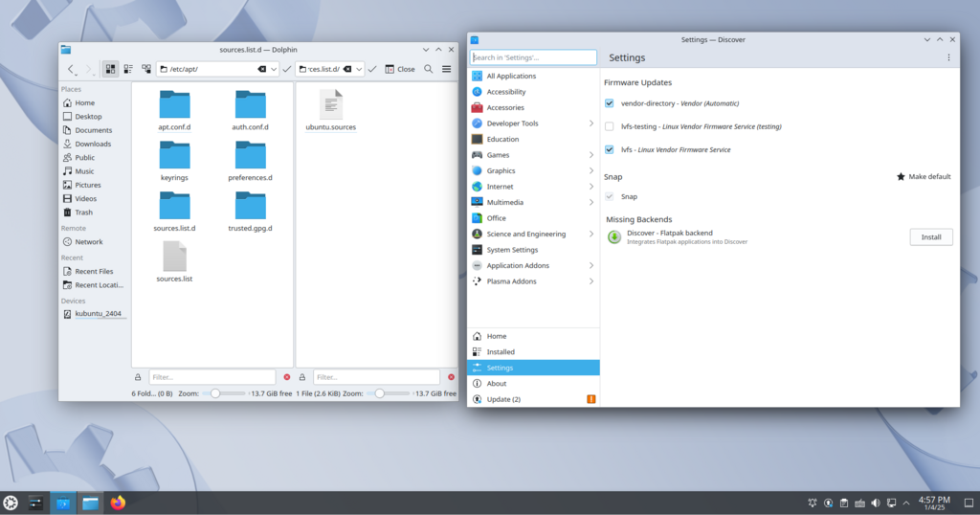Open Recent Files in Places
This screenshot has height=515, width=980.
tap(94, 271)
